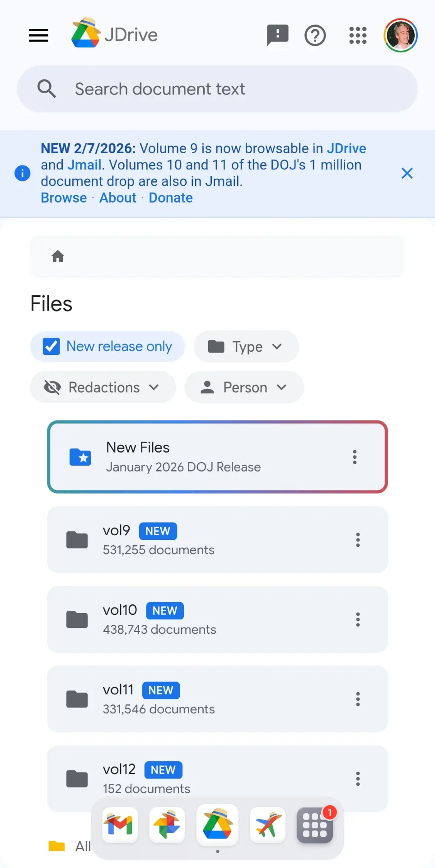
Task: Open the About link
Action: tap(118, 198)
